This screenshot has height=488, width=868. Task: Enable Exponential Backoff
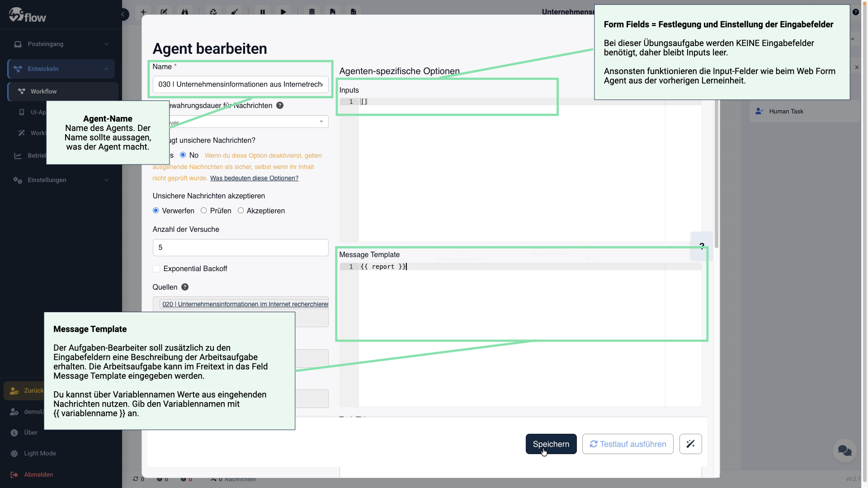click(156, 268)
